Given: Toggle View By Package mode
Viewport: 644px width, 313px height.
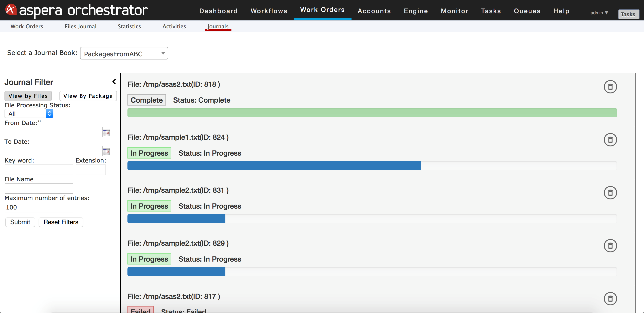Looking at the screenshot, I should point(88,96).
